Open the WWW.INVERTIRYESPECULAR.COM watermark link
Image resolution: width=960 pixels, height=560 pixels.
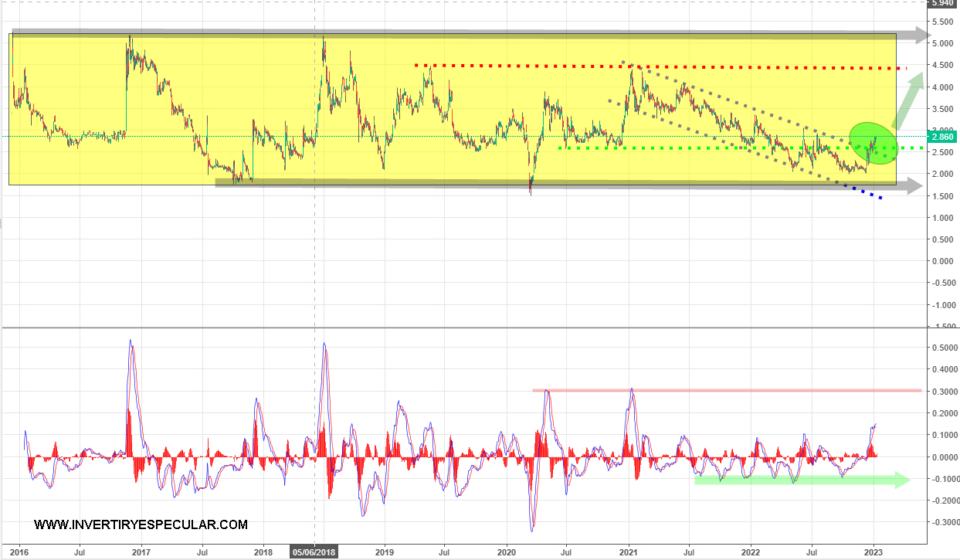coord(141,525)
